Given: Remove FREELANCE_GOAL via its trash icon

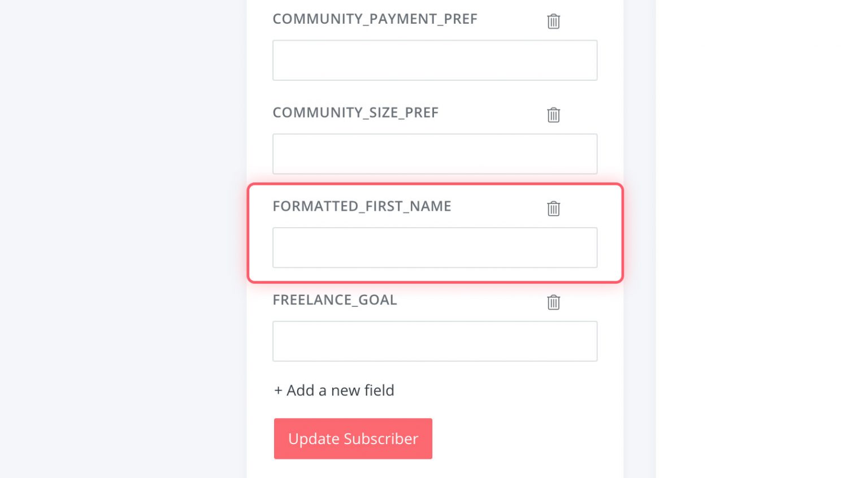Looking at the screenshot, I should point(553,302).
